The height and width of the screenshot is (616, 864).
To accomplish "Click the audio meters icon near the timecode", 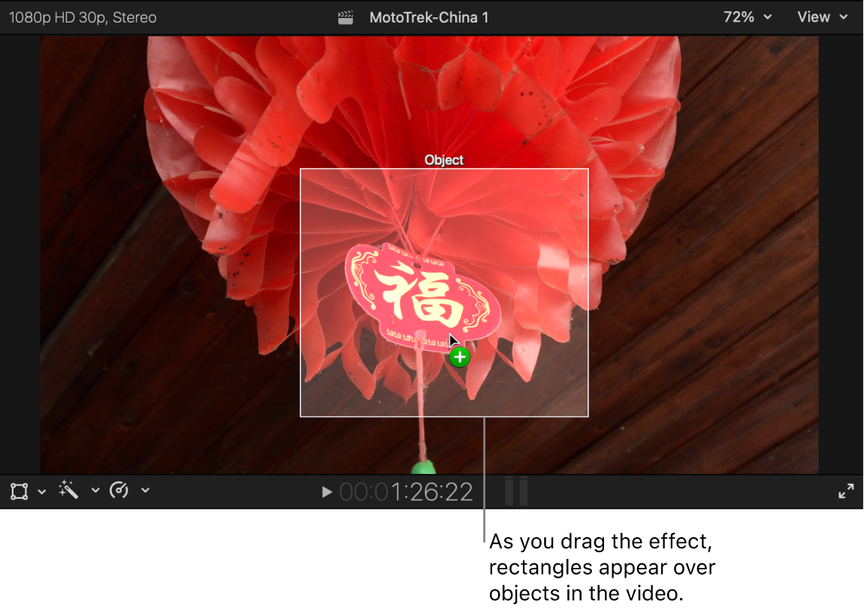I will coord(517,491).
